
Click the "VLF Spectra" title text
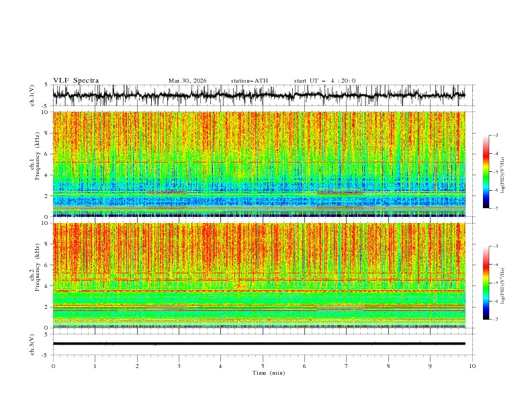76,81
